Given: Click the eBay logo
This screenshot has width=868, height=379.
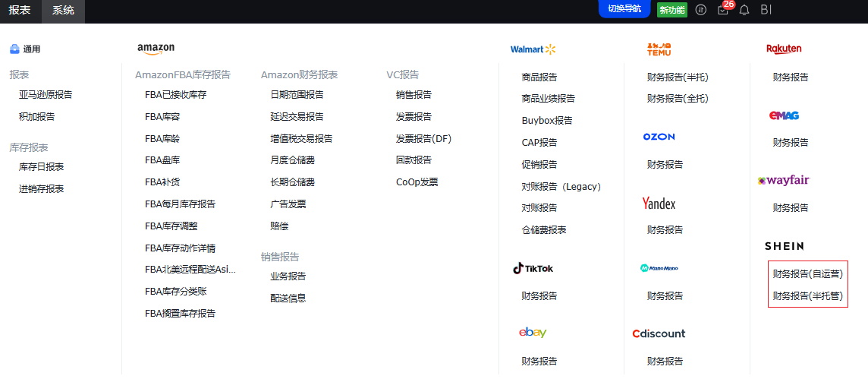Looking at the screenshot, I should click(x=533, y=333).
